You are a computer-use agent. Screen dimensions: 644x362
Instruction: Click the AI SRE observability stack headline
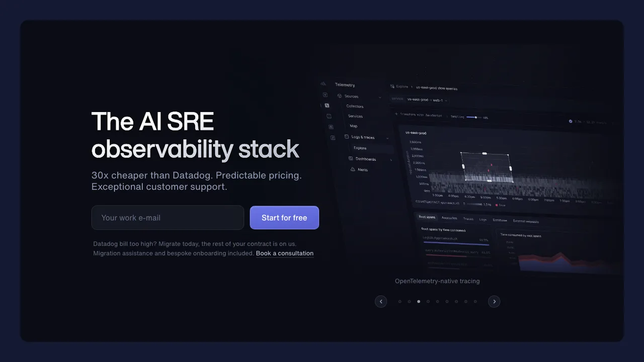coord(195,136)
